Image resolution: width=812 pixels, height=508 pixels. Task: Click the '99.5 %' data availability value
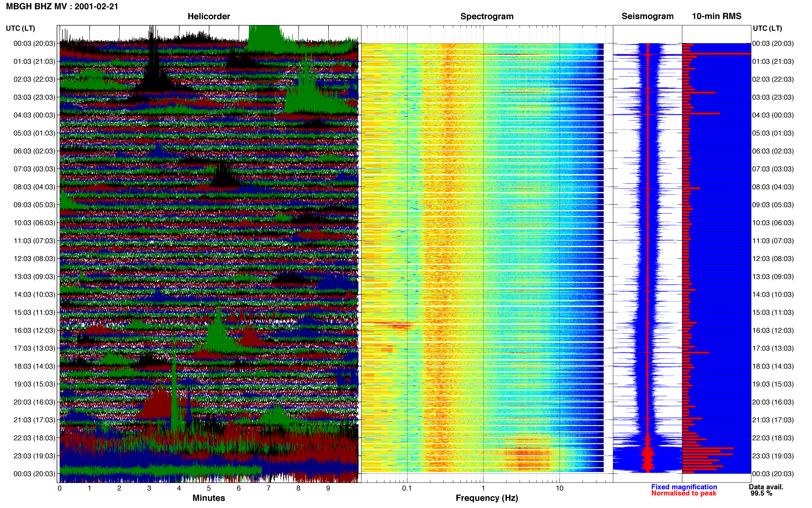pyautogui.click(x=761, y=493)
